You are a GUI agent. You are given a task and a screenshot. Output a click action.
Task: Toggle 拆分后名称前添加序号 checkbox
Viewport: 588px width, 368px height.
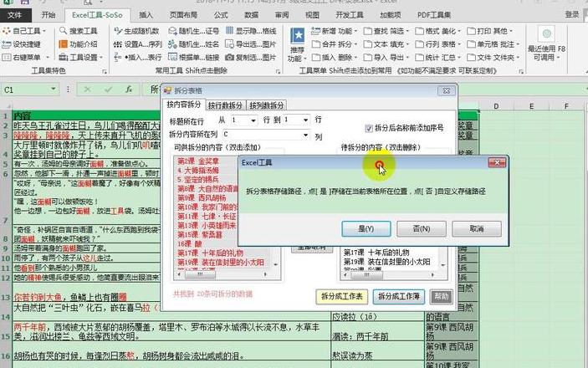point(369,128)
